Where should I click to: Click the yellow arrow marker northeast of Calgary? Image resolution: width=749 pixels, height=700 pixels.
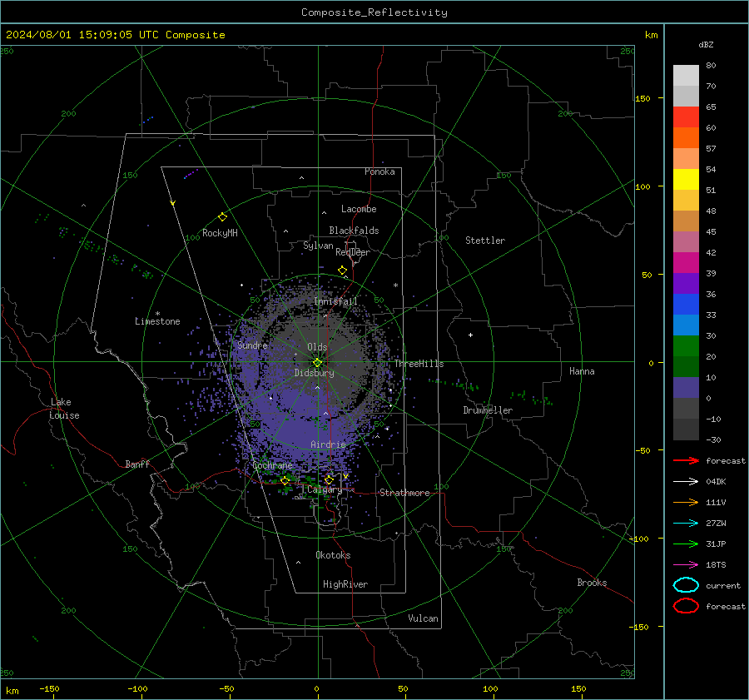pyautogui.click(x=345, y=476)
